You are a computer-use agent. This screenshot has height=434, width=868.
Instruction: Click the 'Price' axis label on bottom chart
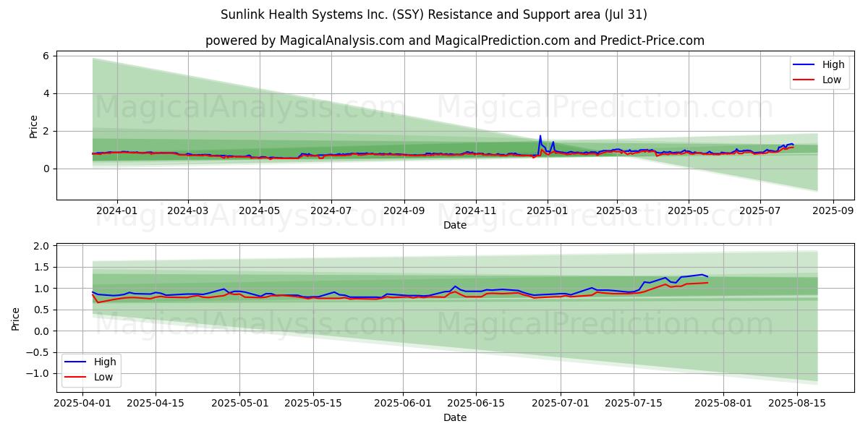point(16,319)
